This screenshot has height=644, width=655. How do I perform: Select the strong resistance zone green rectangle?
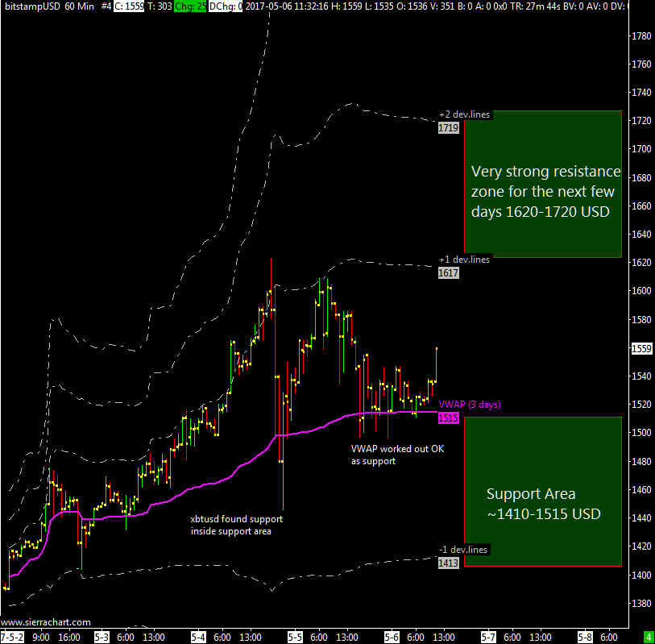[542, 185]
